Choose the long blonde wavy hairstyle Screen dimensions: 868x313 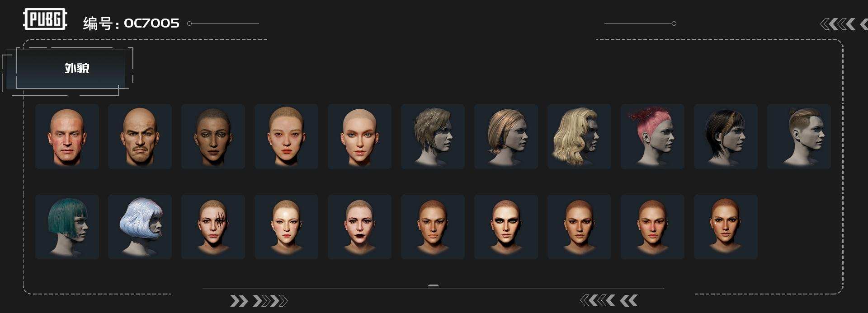coord(579,136)
